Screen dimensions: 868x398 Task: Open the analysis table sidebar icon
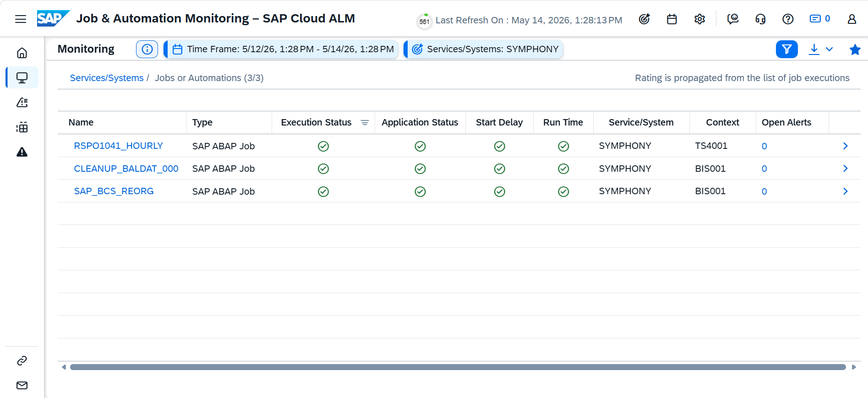[22, 127]
